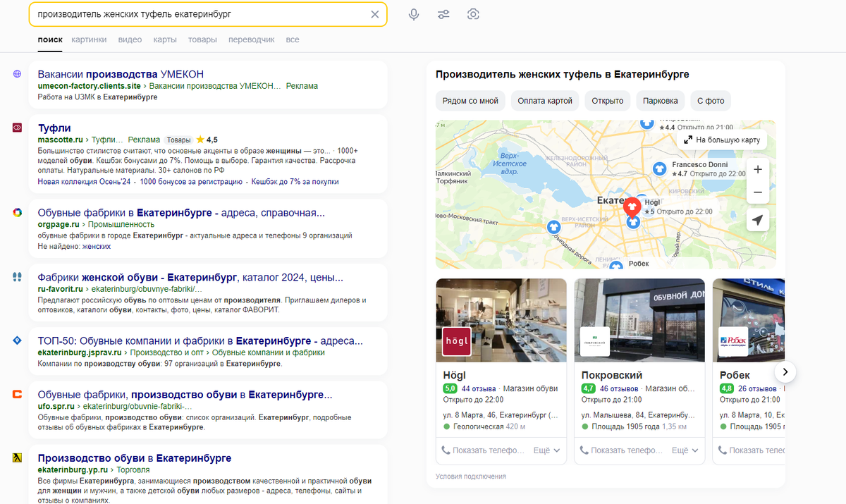The height and width of the screenshot is (504, 846).
Task: Click the Покровский card title
Action: point(612,375)
